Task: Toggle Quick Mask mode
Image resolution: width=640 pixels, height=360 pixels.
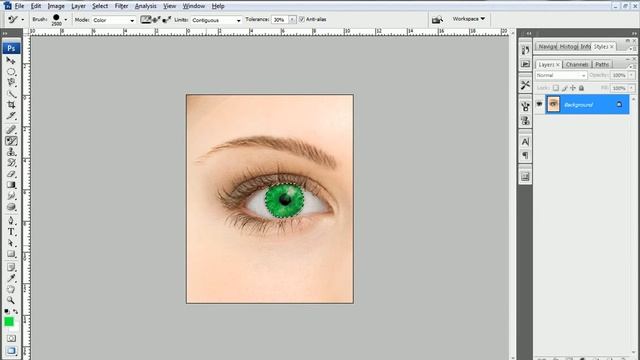Action: pos(11,338)
